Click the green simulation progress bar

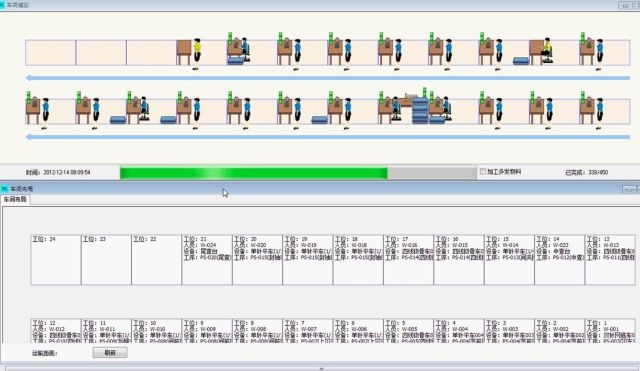[298, 173]
